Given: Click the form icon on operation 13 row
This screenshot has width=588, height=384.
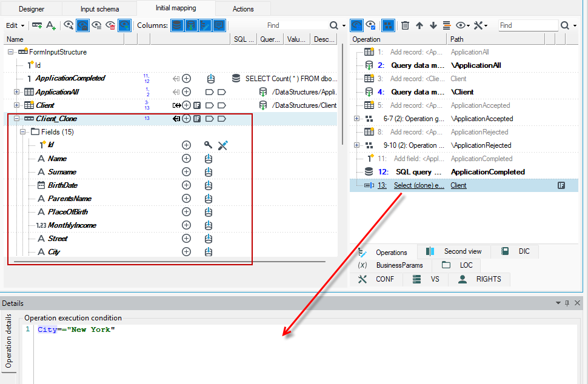Looking at the screenshot, I should coord(561,185).
